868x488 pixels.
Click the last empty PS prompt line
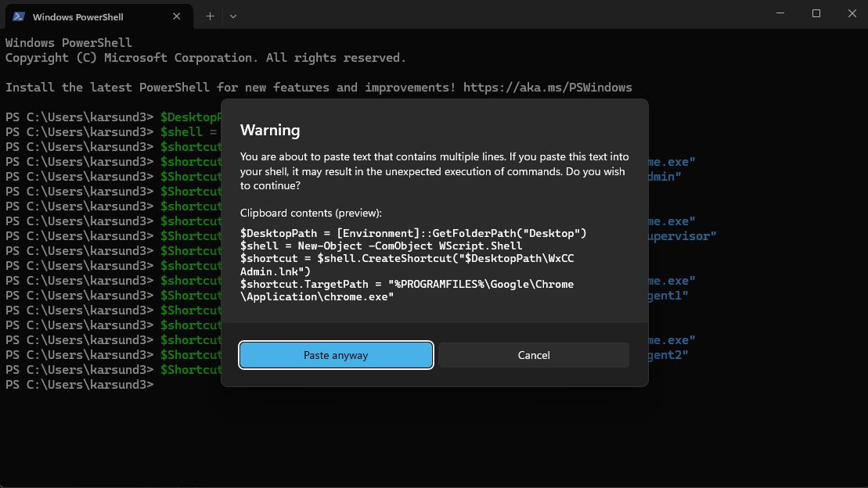tap(80, 385)
